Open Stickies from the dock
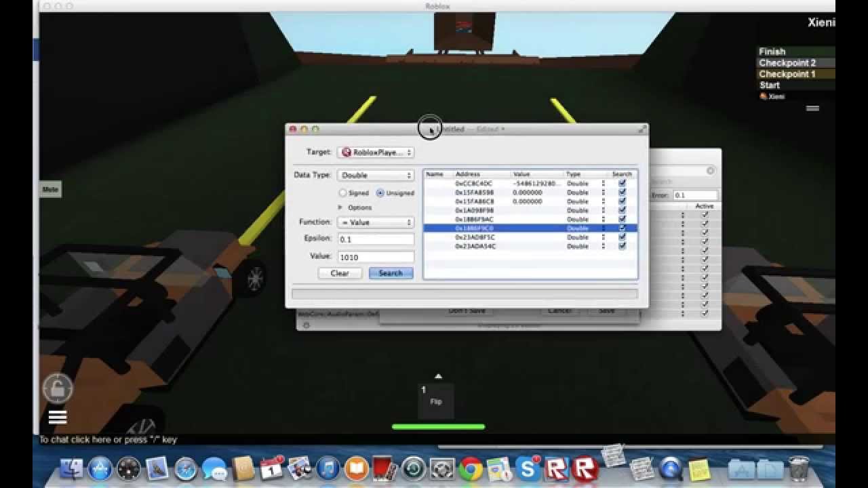Viewport: 868px width, 488px height. [699, 470]
